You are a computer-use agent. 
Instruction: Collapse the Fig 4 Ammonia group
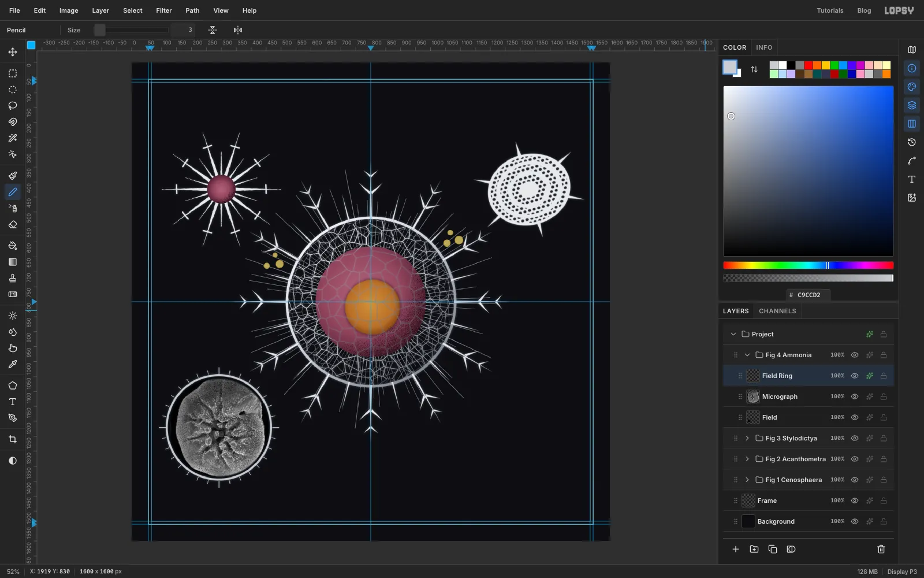coord(747,355)
